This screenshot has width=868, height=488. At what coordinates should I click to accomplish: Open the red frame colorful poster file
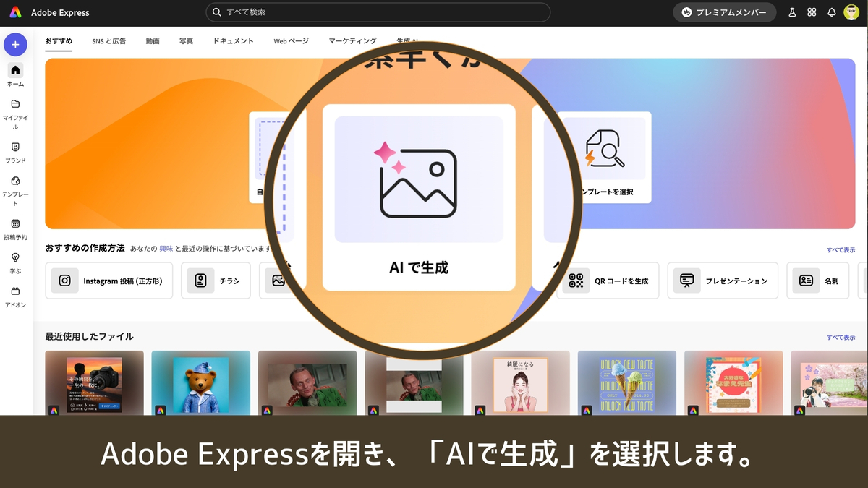[x=733, y=384]
